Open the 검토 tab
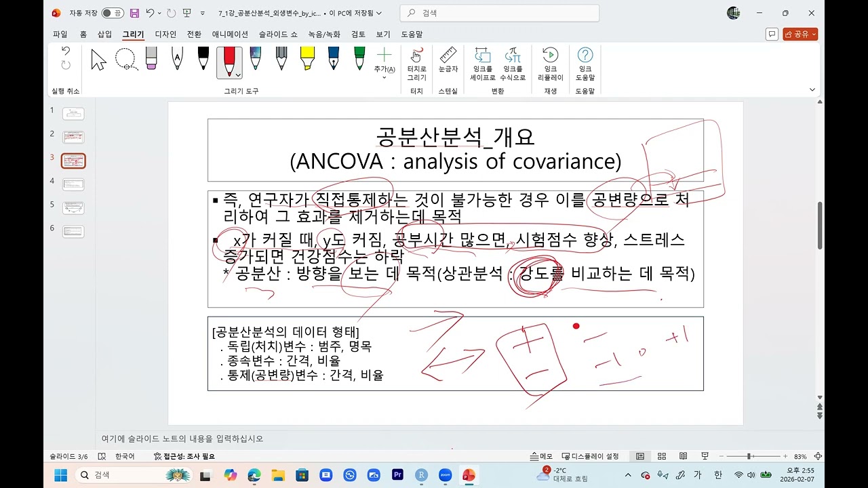Viewport: 868px width, 488px height. (x=358, y=34)
